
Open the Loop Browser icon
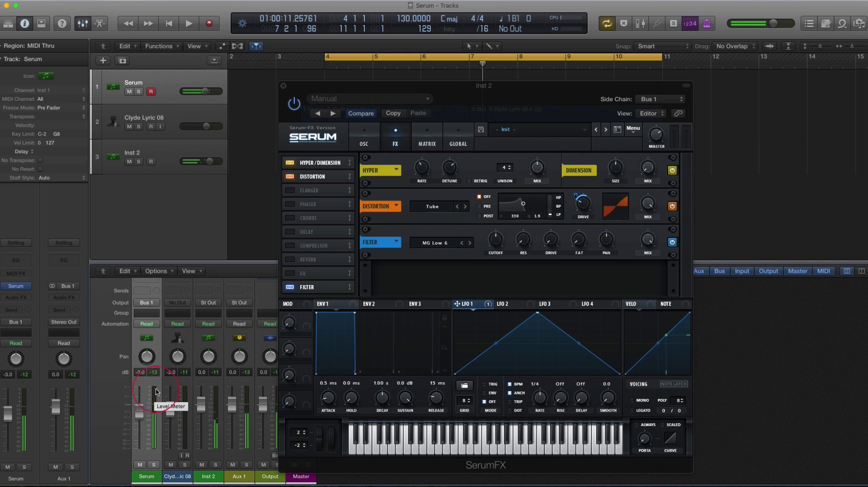(842, 23)
